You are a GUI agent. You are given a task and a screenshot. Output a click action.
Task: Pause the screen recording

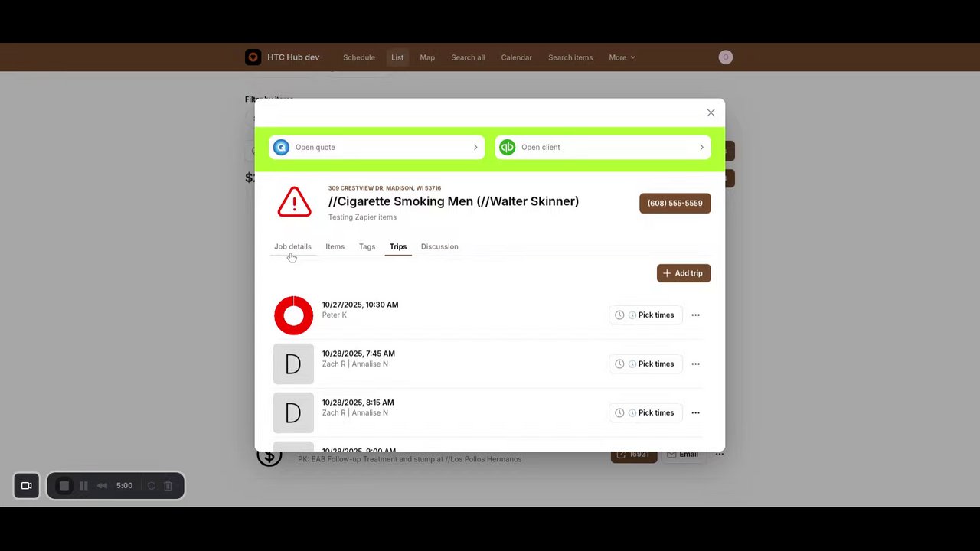coord(83,486)
